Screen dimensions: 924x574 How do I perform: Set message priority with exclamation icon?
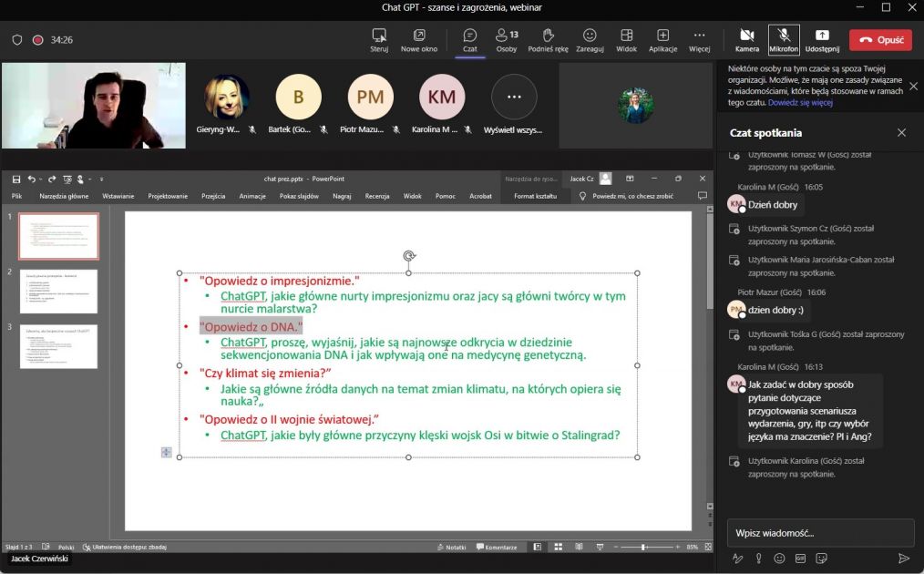758,559
